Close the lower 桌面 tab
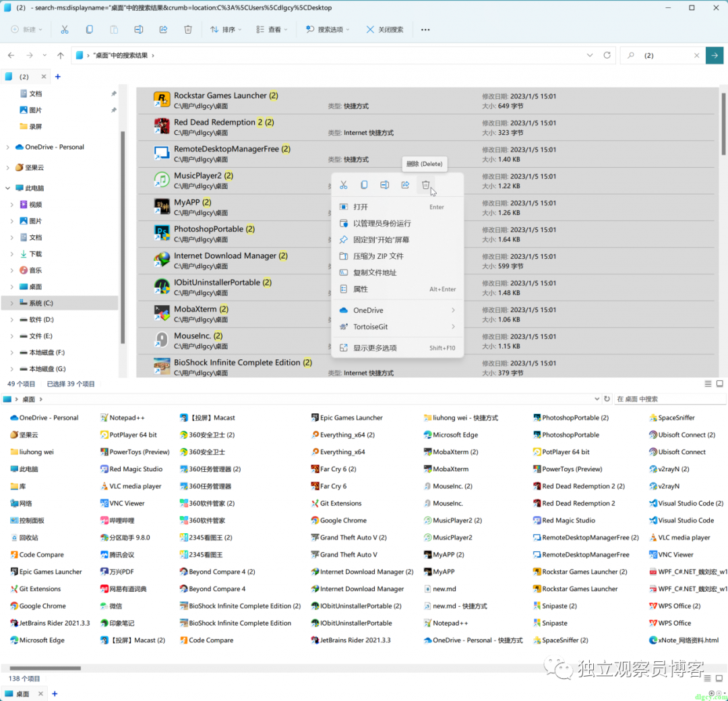728x701 pixels. click(40, 694)
